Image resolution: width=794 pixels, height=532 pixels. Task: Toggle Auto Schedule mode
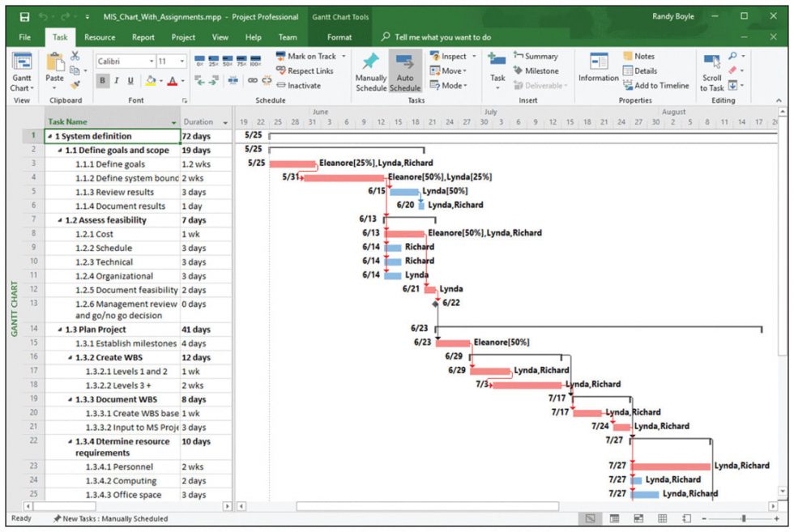pos(404,72)
